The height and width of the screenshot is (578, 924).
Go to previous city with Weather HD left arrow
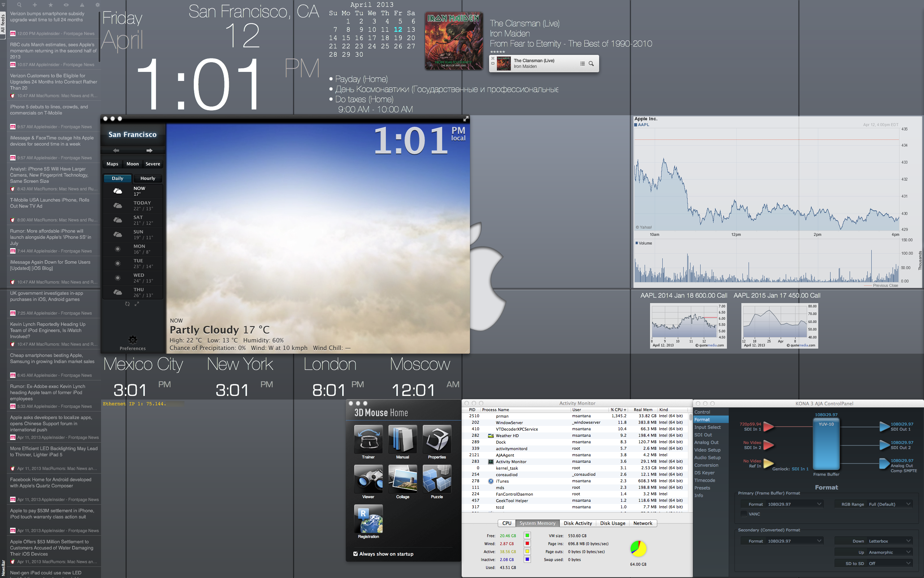[116, 151]
